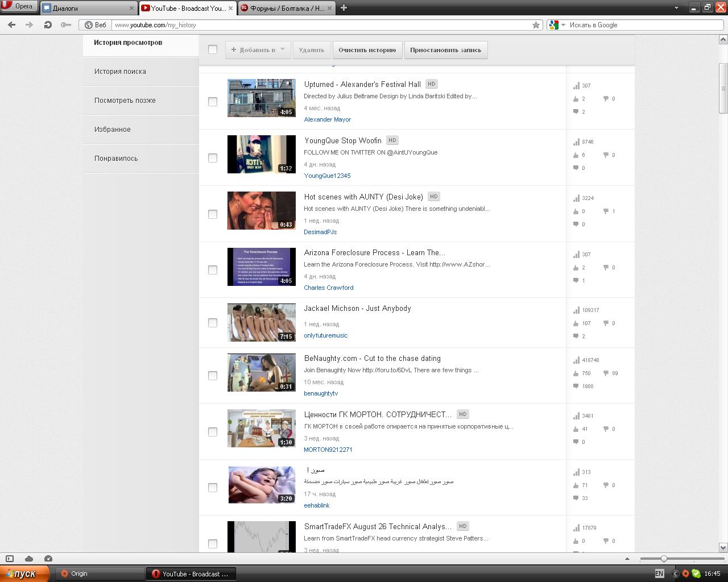Image resolution: width=728 pixels, height=582 pixels.
Task: Adjust the page zoom slider
Action: 664,559
